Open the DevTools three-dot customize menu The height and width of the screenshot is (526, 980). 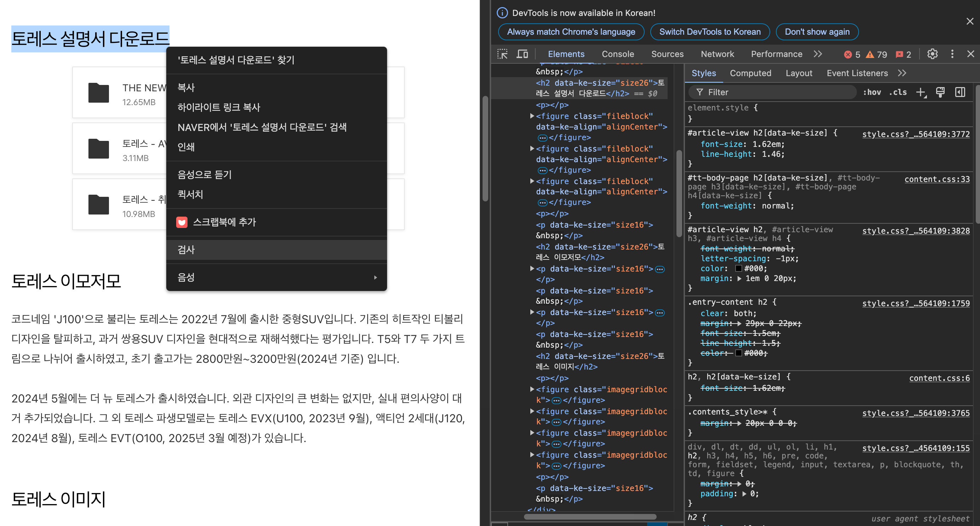click(x=952, y=54)
